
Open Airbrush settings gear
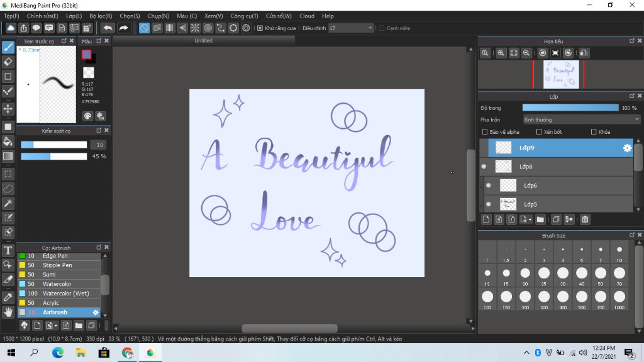click(x=96, y=312)
